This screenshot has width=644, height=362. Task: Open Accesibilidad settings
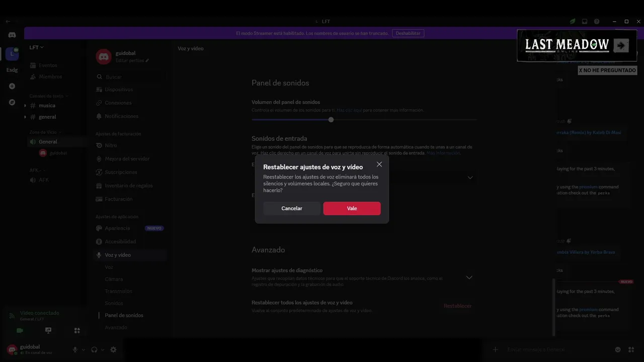[120, 241]
